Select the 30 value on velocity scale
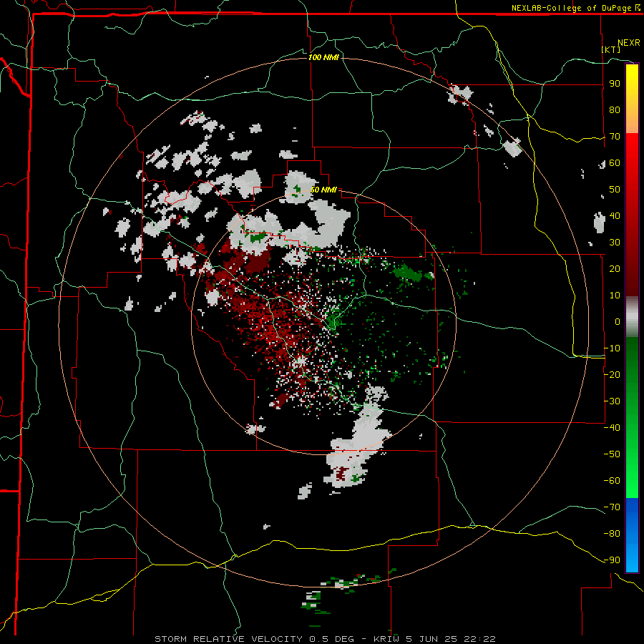Viewport: 644px width, 644px height. click(615, 243)
